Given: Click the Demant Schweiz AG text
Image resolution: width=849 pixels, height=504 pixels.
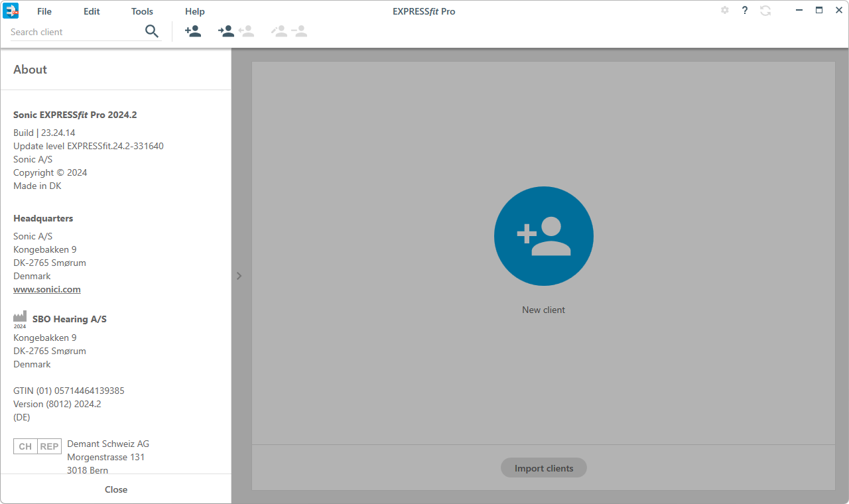Looking at the screenshot, I should [x=108, y=444].
